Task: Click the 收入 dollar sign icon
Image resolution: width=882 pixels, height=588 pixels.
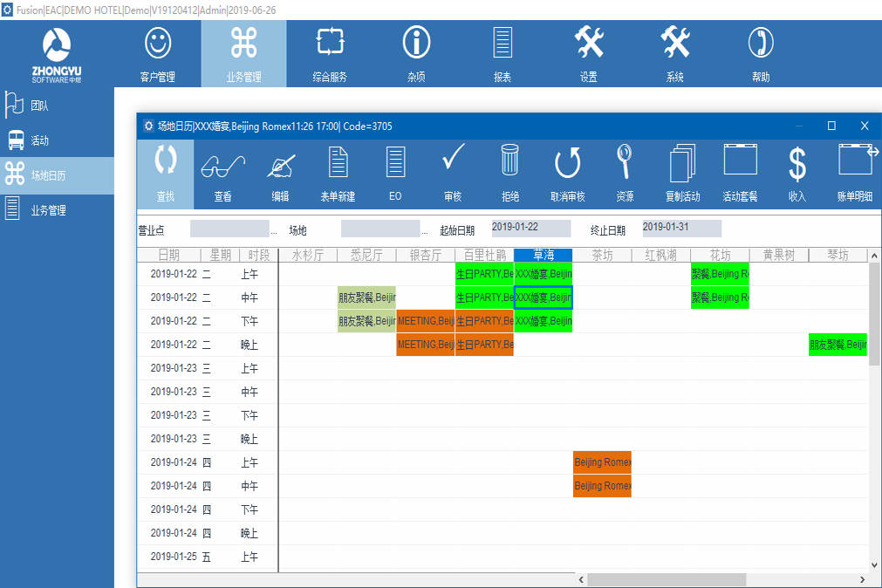Action: coord(797,163)
